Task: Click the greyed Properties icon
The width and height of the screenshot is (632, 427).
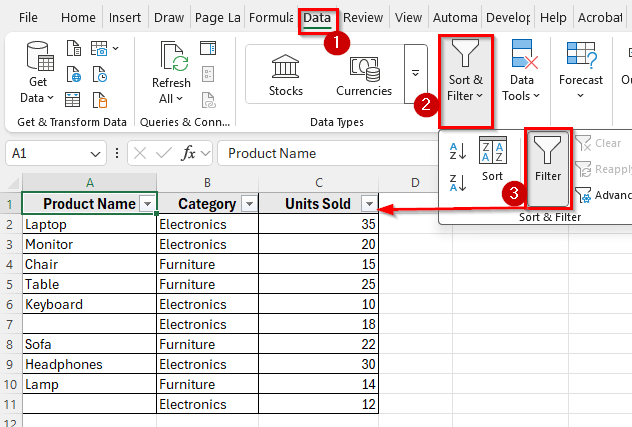Action: pyautogui.click(x=208, y=74)
